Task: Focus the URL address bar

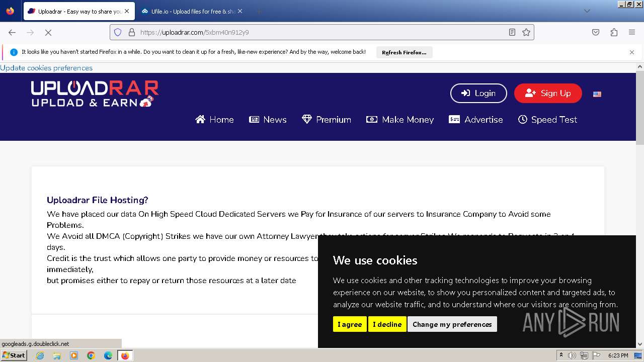Action: tap(322, 32)
